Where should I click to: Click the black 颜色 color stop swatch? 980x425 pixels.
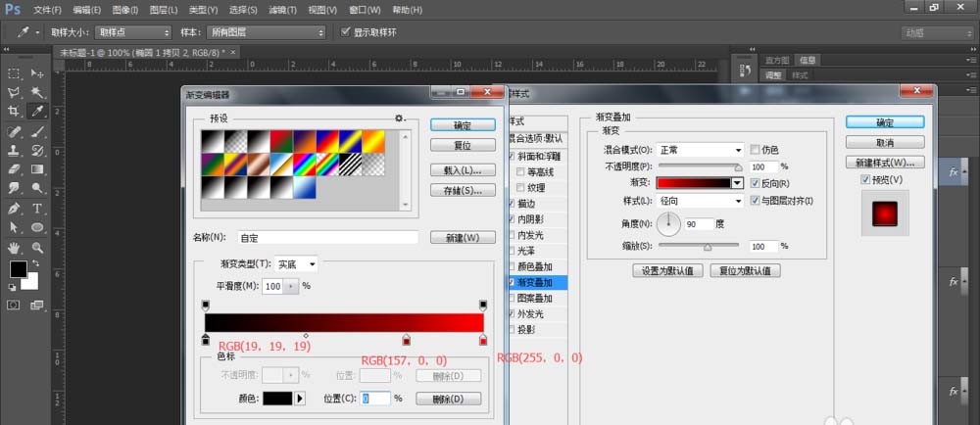[x=276, y=399]
